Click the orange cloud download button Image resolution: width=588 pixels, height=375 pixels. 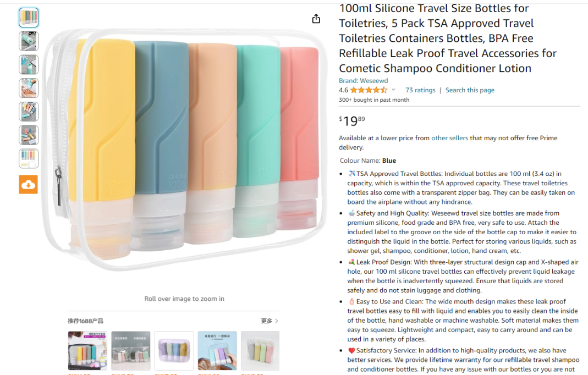pos(29,184)
